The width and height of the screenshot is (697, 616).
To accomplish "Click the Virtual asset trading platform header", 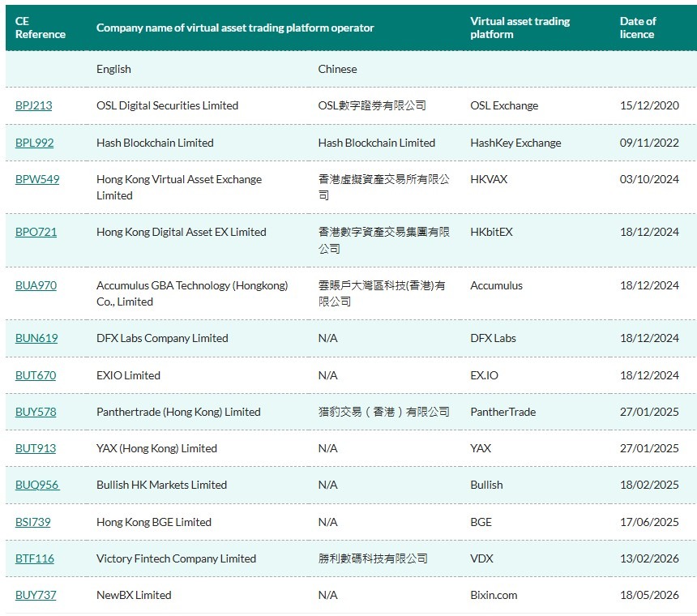I will [520, 28].
